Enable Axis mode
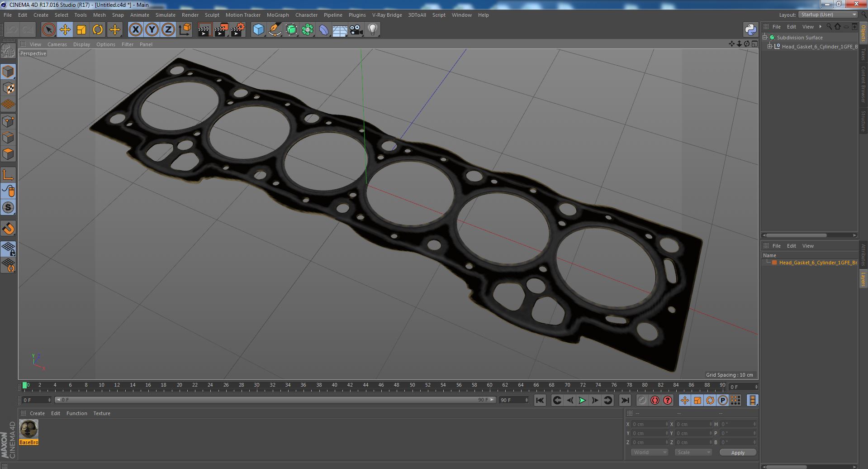868x469 pixels. coord(8,175)
